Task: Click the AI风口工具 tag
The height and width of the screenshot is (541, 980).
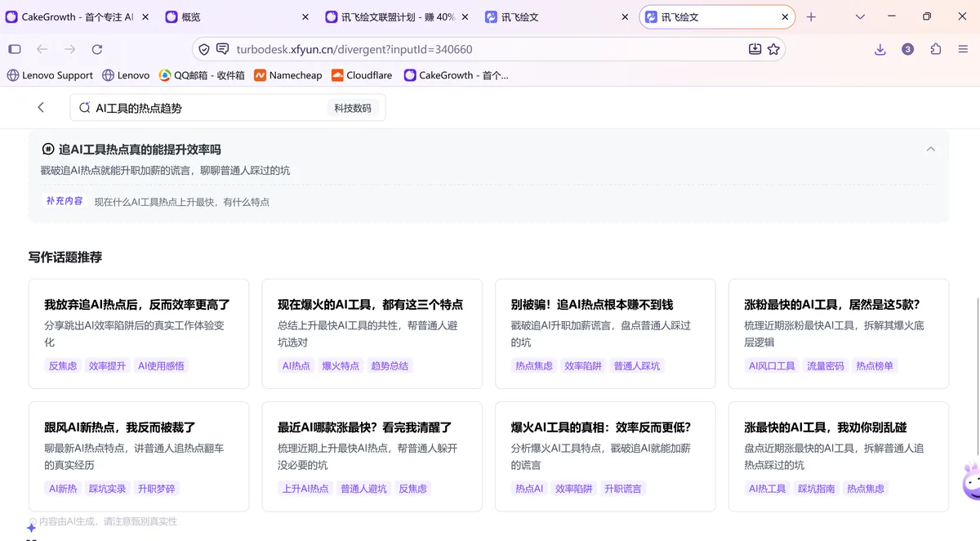Action: click(772, 366)
